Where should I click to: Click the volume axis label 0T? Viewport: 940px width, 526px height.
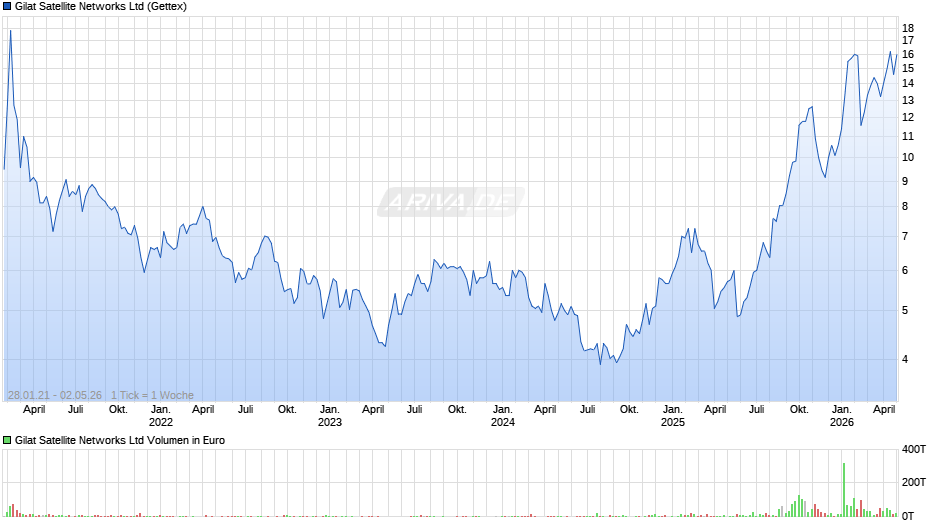(x=908, y=516)
